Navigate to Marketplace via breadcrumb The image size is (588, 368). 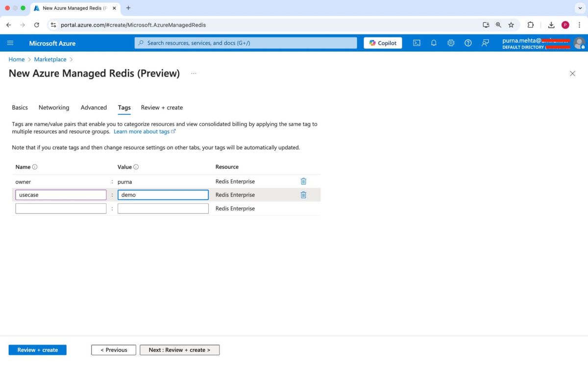click(x=50, y=59)
